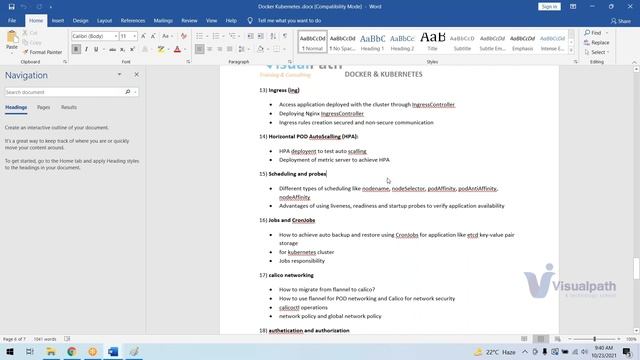Open Navigation pane options dropdown
This screenshot has height=360, width=640.
119,75
